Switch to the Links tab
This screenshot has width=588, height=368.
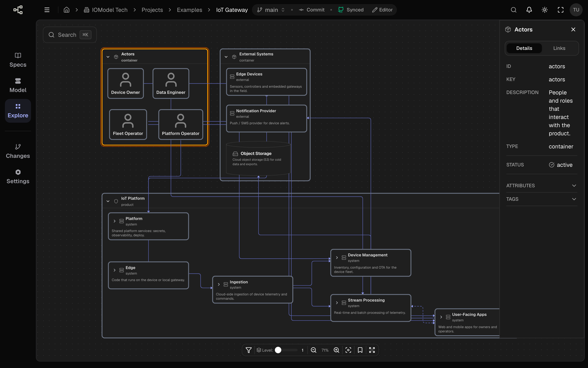(559, 48)
